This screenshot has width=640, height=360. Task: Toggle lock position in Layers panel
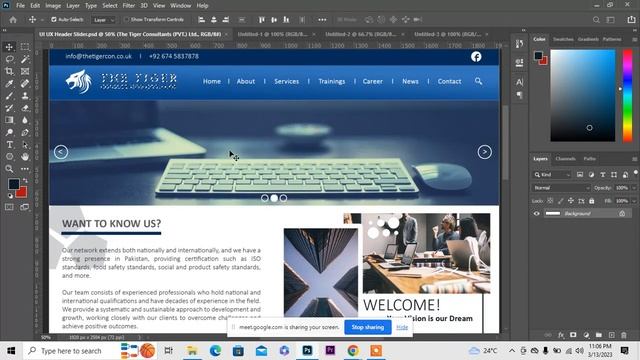(x=571, y=201)
